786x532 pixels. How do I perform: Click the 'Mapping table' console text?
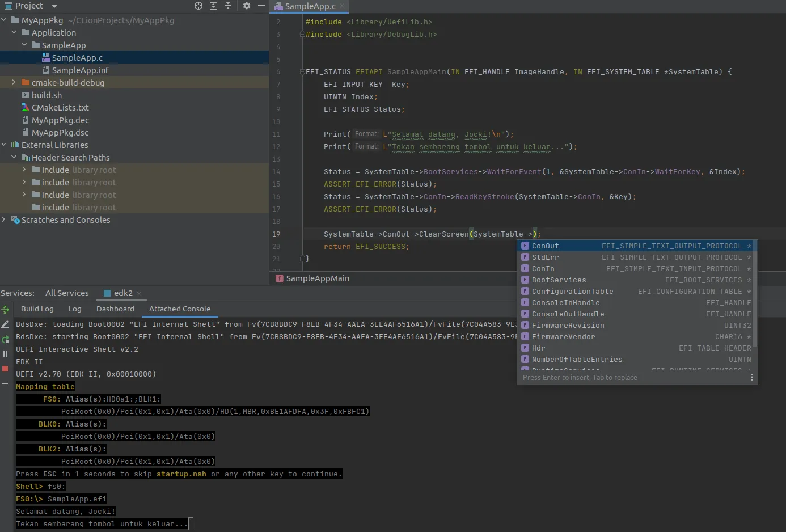coord(45,386)
